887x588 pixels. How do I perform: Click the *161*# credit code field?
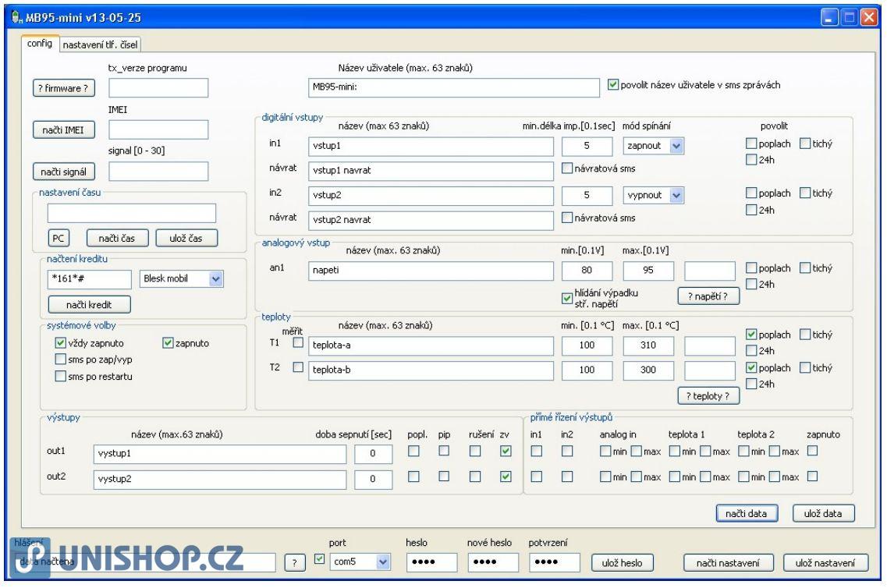coord(90,278)
